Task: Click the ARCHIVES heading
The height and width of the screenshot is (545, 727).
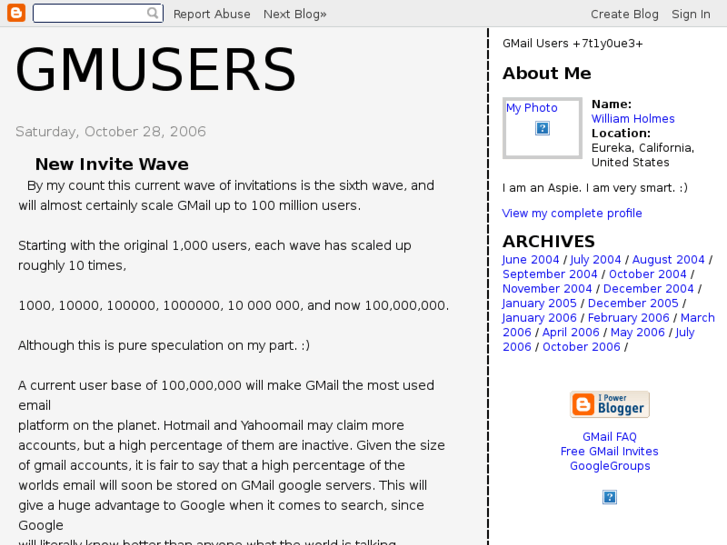Action: tap(549, 242)
